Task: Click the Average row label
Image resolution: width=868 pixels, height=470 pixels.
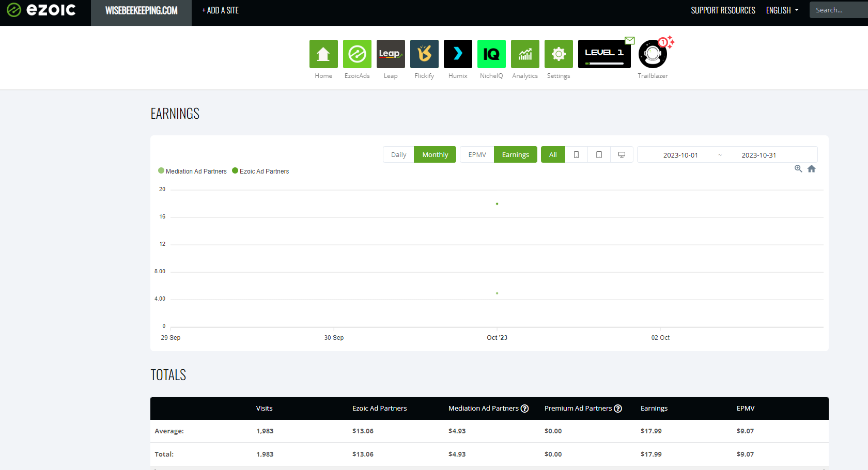Action: (x=169, y=431)
